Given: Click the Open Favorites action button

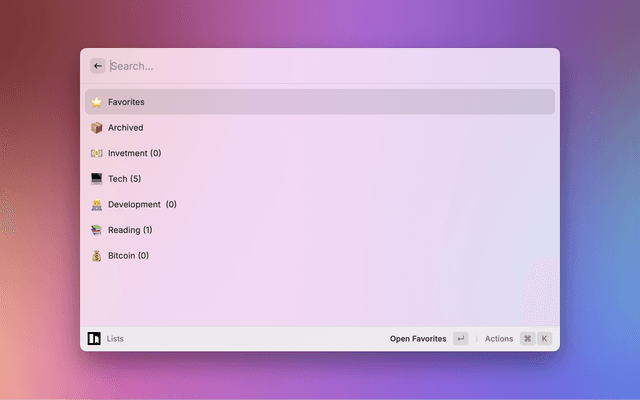Looking at the screenshot, I should [418, 339].
